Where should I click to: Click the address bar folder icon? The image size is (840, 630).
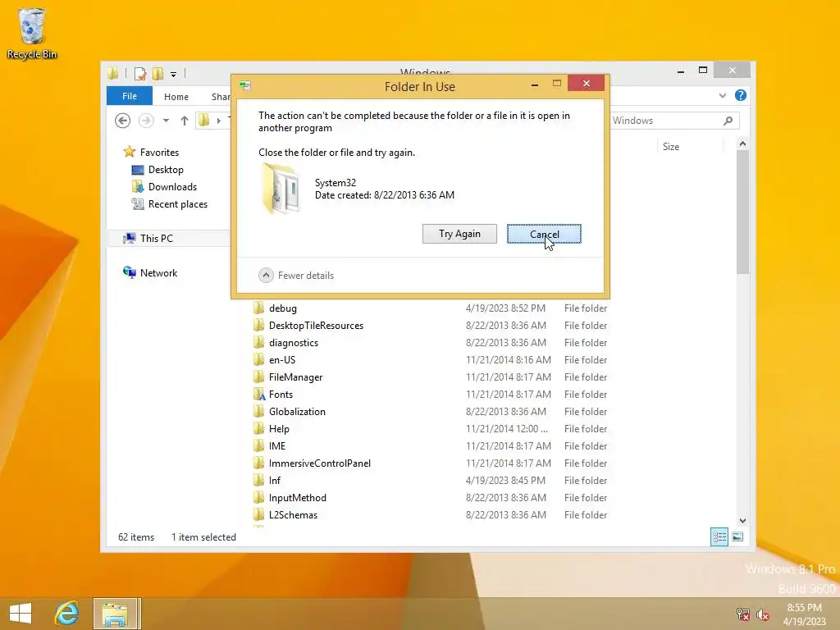(x=204, y=121)
